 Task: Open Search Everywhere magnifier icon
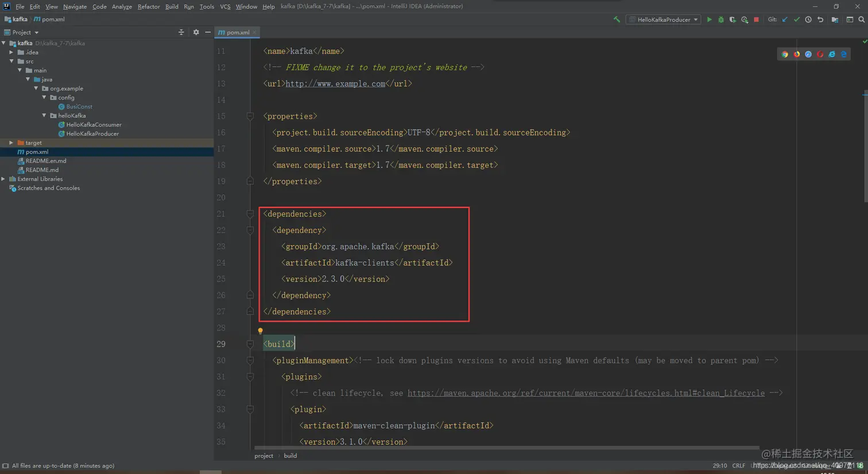(x=861, y=20)
